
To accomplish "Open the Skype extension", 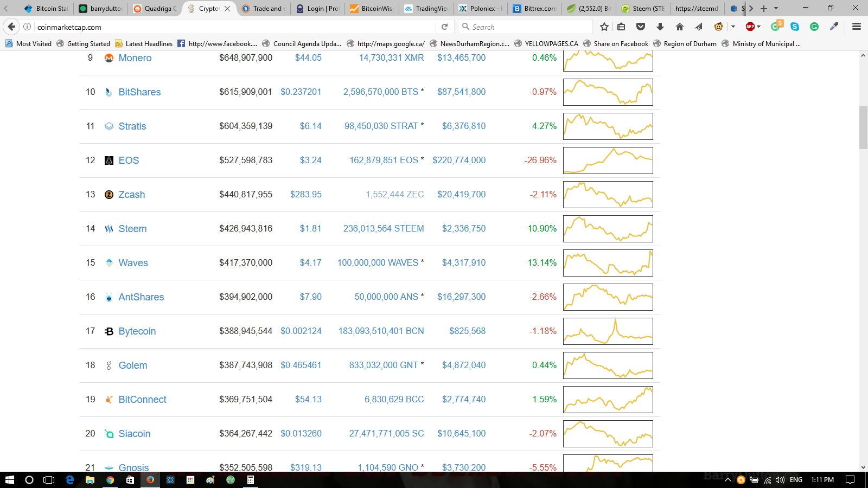I will (795, 27).
